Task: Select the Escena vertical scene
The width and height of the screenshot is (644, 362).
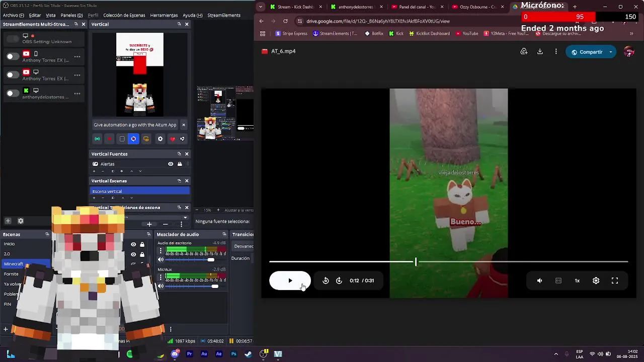Action: (x=140, y=191)
